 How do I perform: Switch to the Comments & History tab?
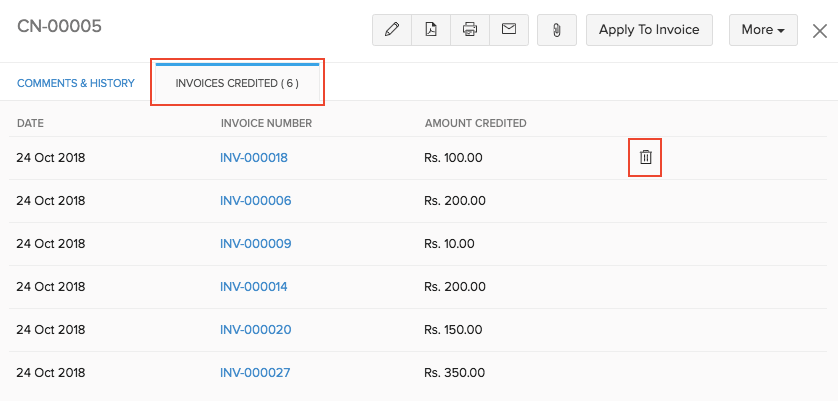click(x=76, y=83)
